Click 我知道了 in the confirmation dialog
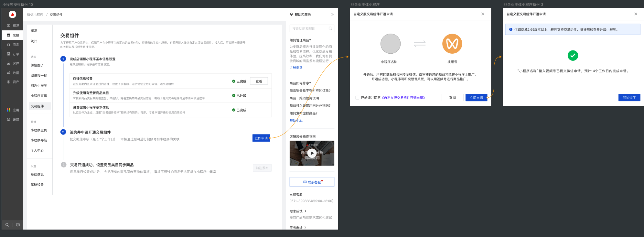The width and height of the screenshot is (644, 237). 629,98
